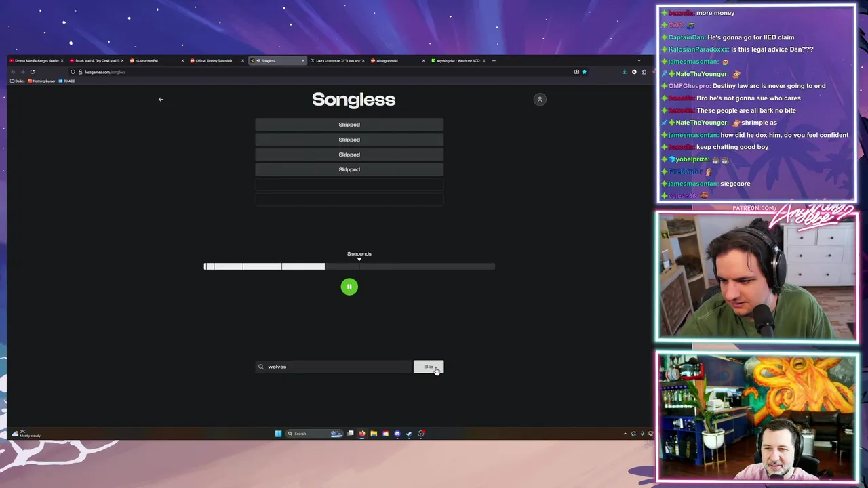The height and width of the screenshot is (488, 868).
Task: Click the 8 seconds marker on the timeline
Action: pos(359,256)
